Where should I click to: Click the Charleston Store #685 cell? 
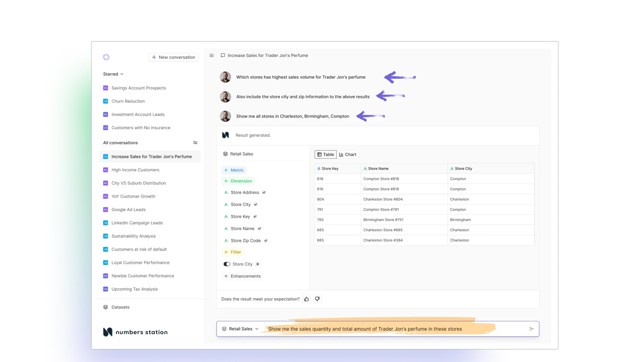(x=404, y=230)
